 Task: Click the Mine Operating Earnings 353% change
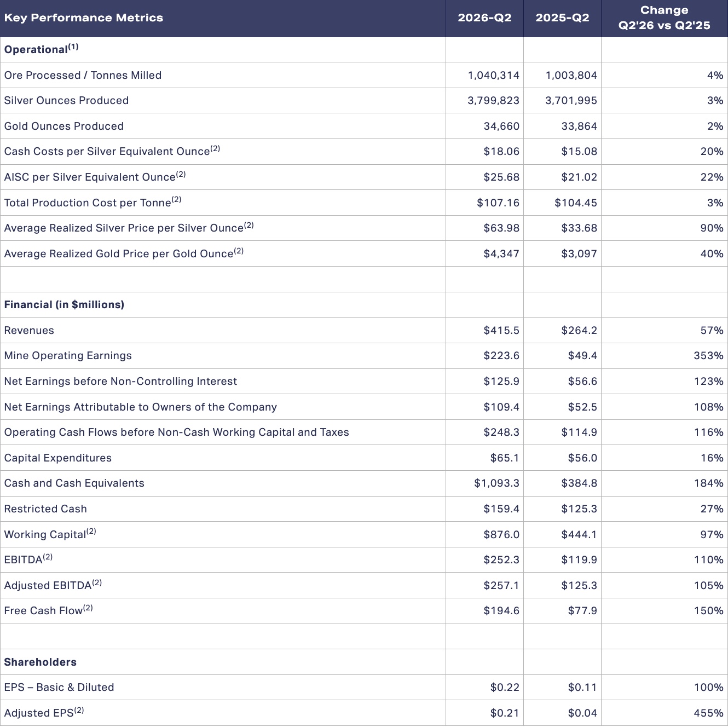coord(708,356)
